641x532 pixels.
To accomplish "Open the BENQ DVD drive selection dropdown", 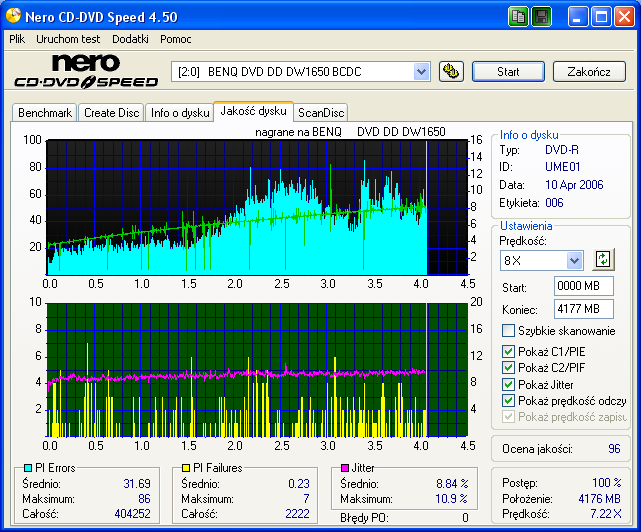I will coord(421,72).
